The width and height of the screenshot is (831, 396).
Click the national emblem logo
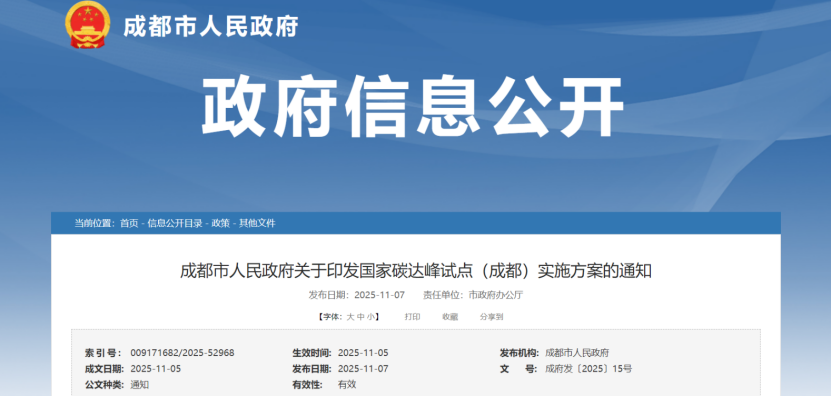coord(88,25)
